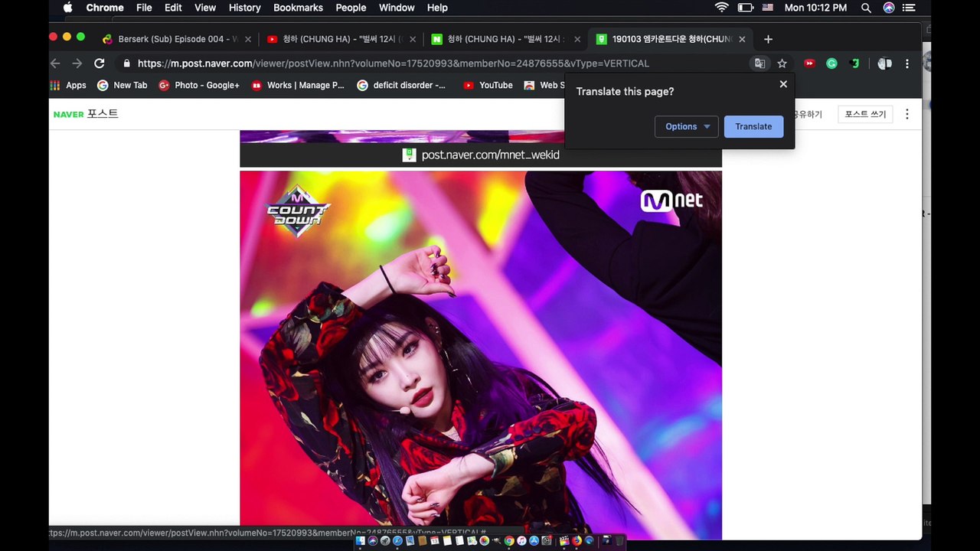
Task: View site info via the lock icon
Action: (x=127, y=64)
